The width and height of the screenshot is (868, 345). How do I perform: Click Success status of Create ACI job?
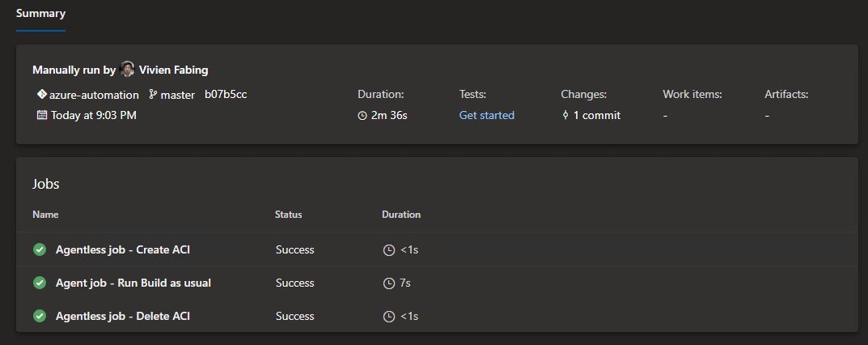(x=295, y=249)
